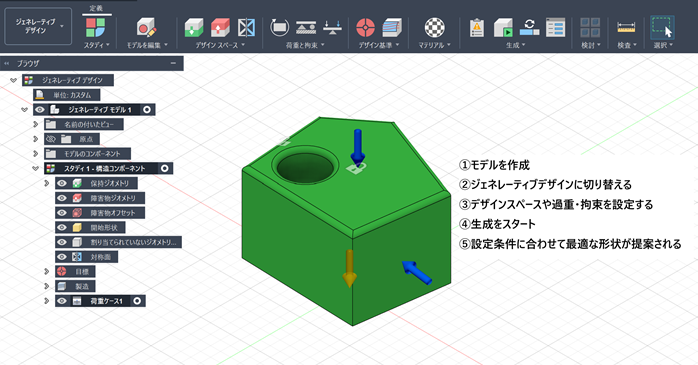Open the デザイン スペース dropdown
The image size is (698, 365).
(x=220, y=45)
